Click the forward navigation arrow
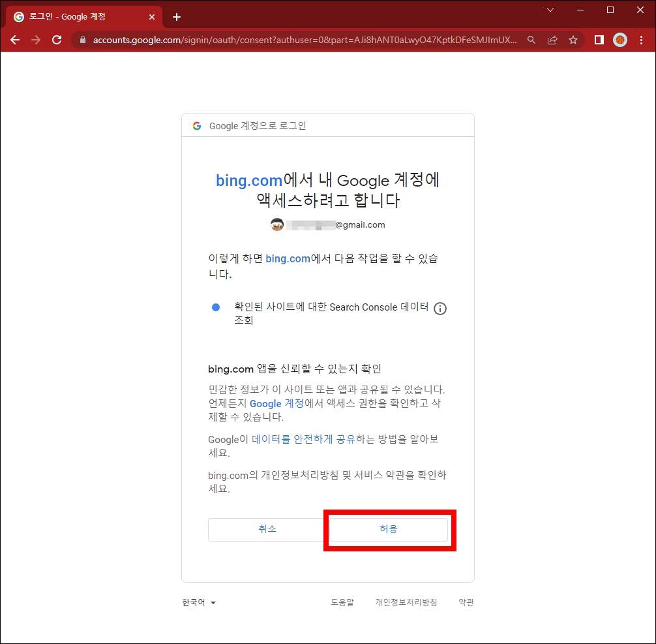Screen dimensions: 656x644 [x=36, y=40]
